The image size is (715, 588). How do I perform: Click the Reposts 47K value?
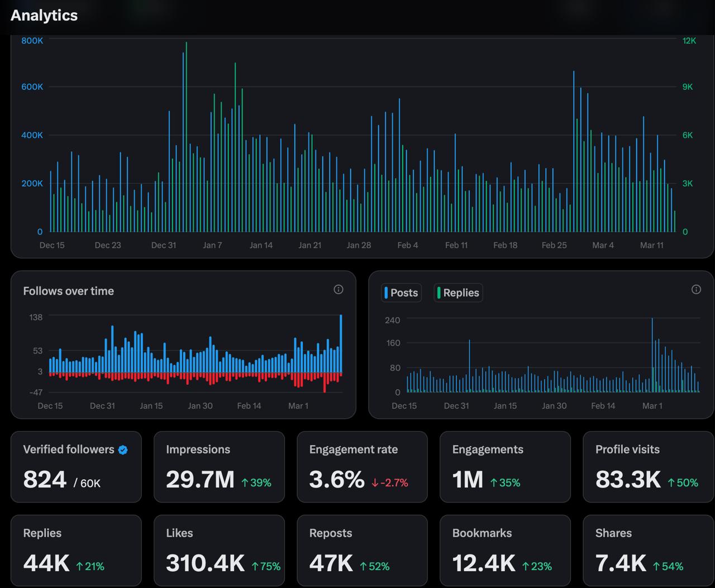[331, 563]
